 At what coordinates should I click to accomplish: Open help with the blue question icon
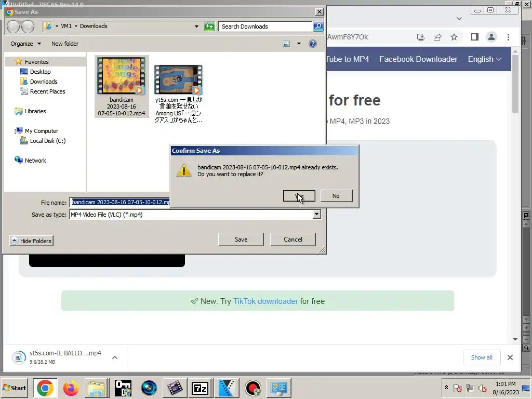[313, 44]
